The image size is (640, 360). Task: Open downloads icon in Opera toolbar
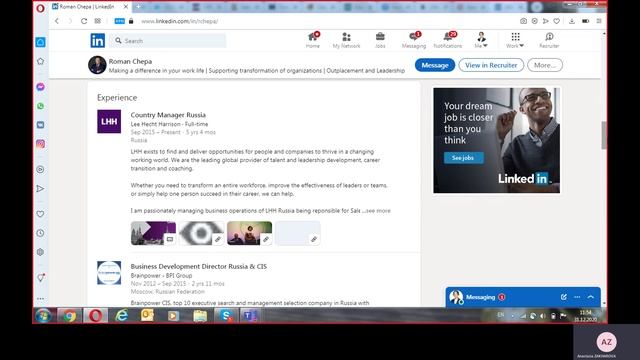click(x=572, y=21)
